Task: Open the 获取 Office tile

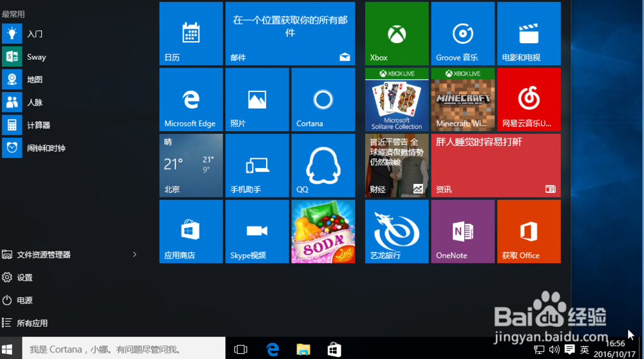Action: click(x=529, y=232)
